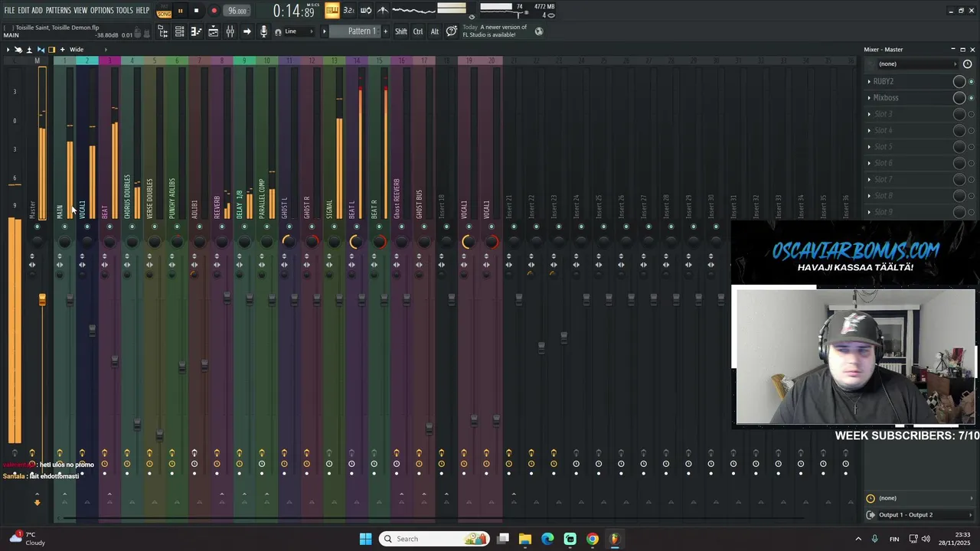Click the microphone recording icon
The height and width of the screenshot is (551, 980).
click(263, 31)
